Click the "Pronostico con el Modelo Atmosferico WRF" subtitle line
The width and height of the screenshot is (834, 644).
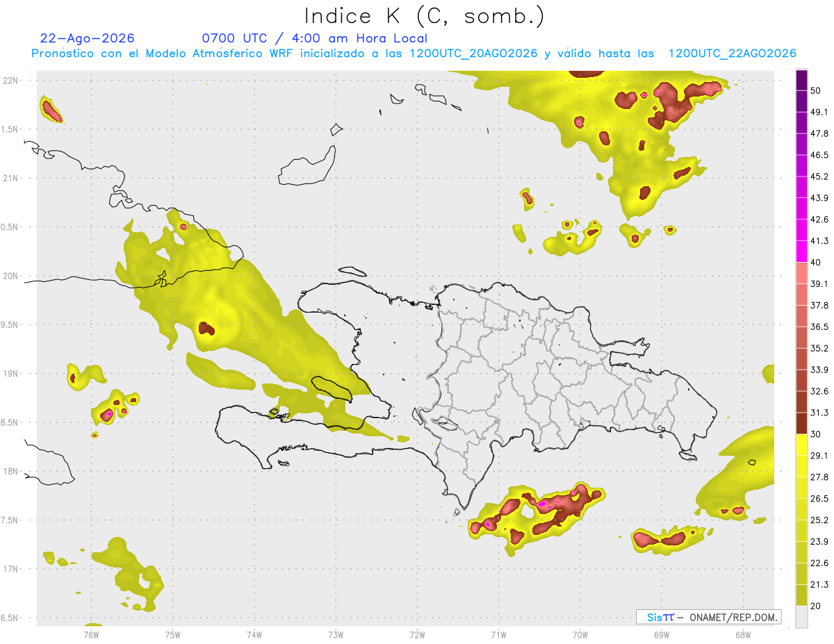pos(414,53)
